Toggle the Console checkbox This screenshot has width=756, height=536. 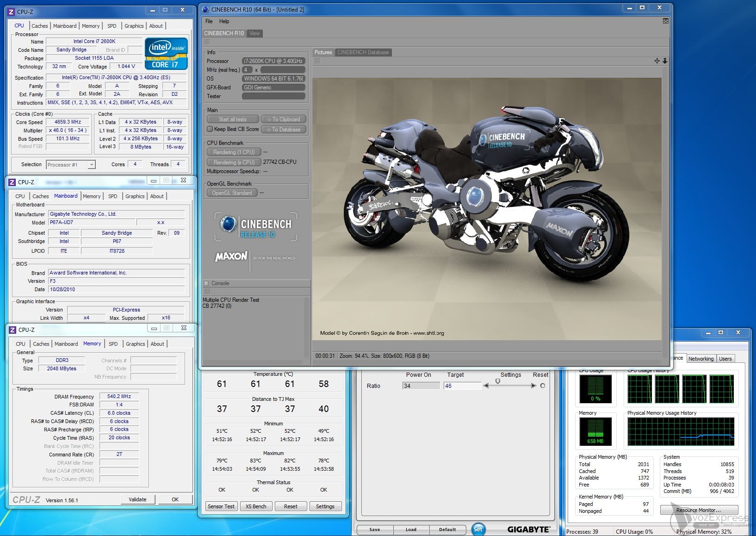click(207, 283)
